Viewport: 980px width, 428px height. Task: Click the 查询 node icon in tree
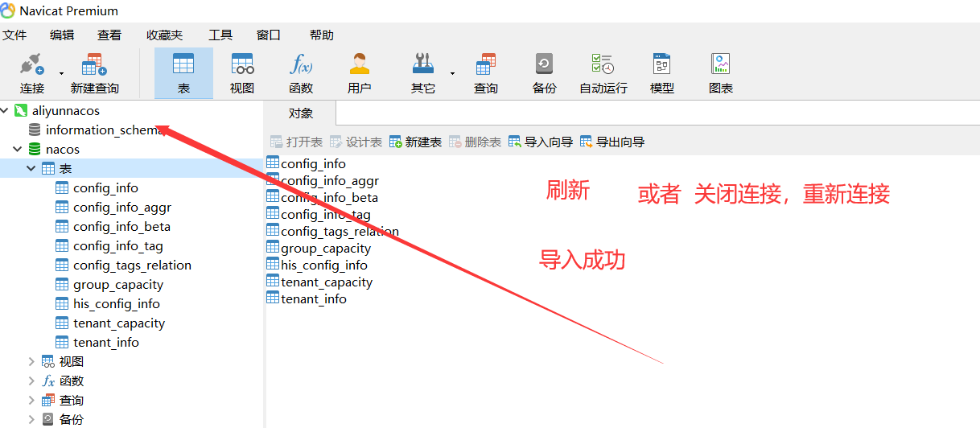[x=48, y=400]
